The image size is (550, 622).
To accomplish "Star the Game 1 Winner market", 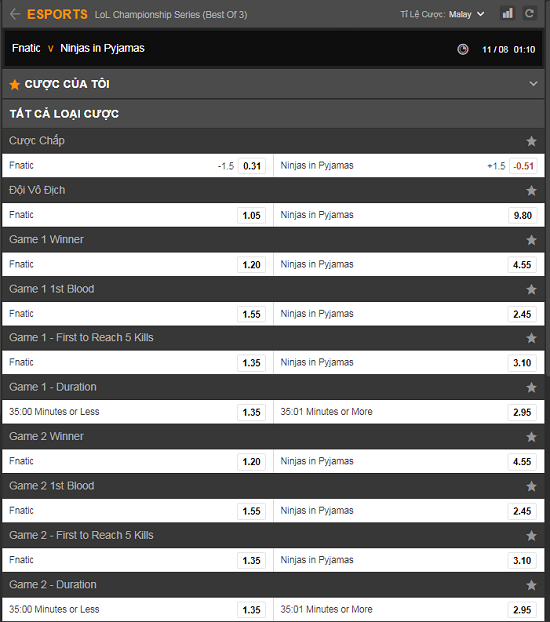I will (x=531, y=240).
